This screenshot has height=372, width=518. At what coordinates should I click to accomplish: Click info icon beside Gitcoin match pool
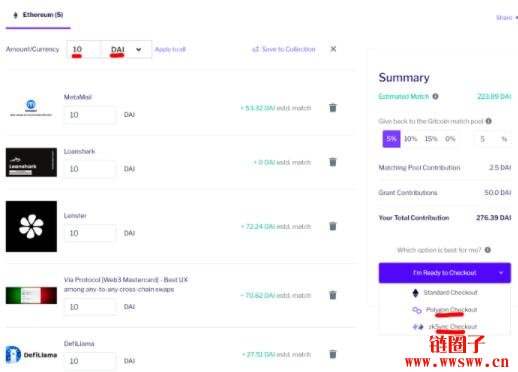tap(489, 121)
